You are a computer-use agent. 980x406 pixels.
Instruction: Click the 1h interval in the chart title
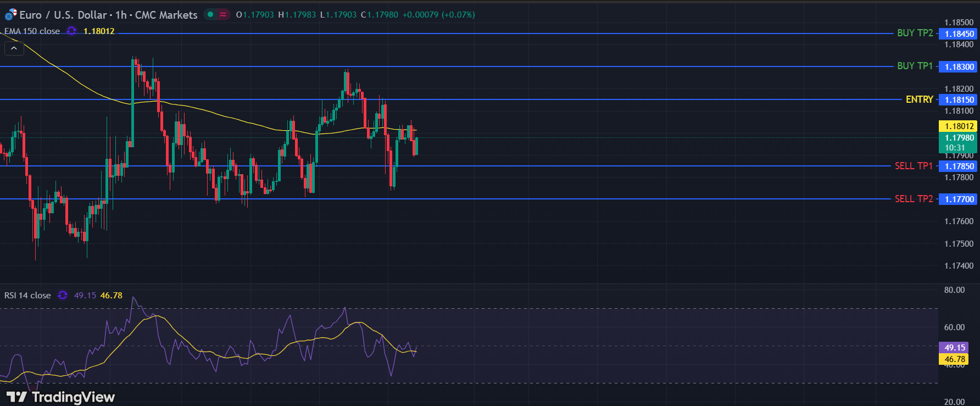pyautogui.click(x=120, y=15)
